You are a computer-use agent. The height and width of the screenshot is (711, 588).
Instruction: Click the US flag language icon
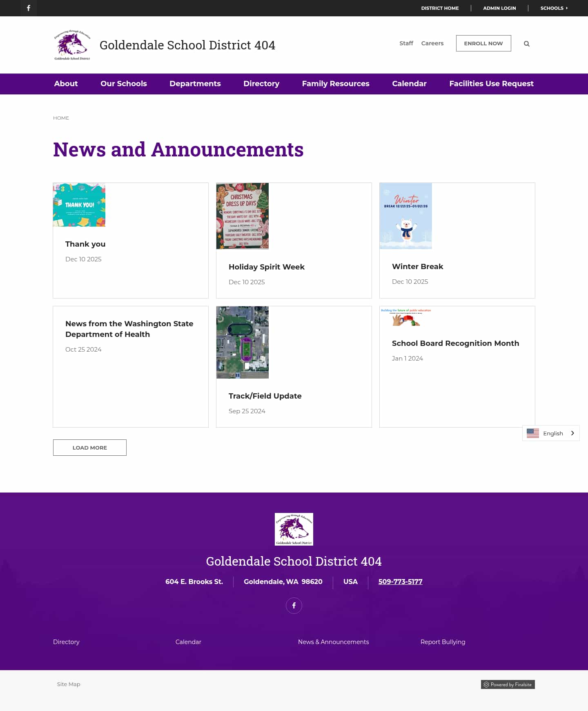point(533,433)
